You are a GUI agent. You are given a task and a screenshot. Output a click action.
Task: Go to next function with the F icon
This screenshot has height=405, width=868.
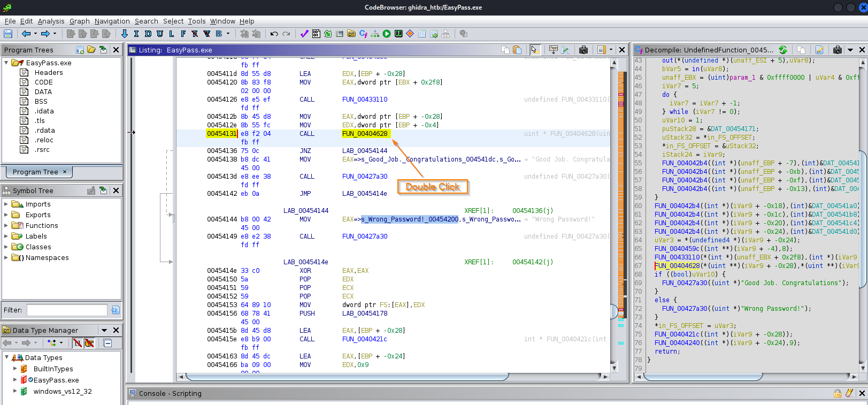coord(183,34)
